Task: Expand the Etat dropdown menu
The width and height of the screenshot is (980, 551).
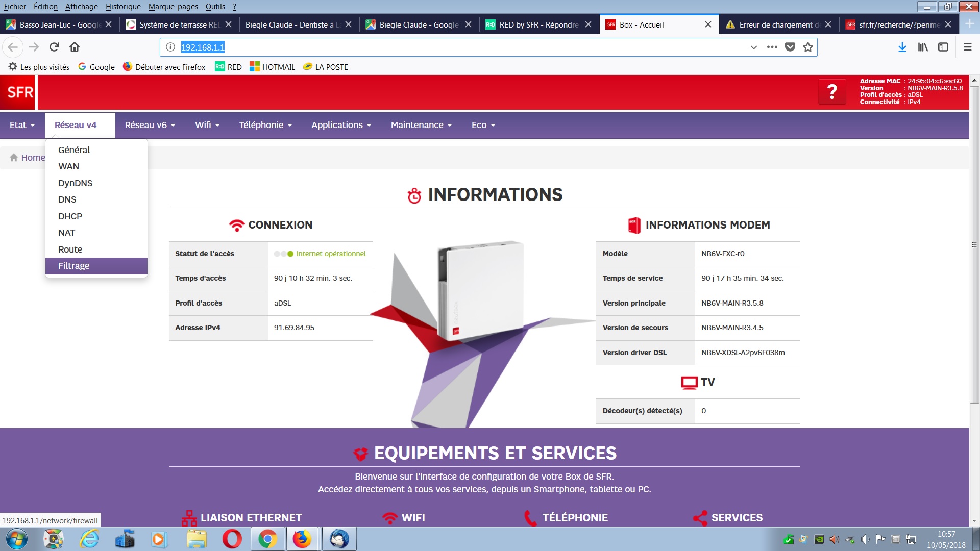Action: [x=22, y=125]
